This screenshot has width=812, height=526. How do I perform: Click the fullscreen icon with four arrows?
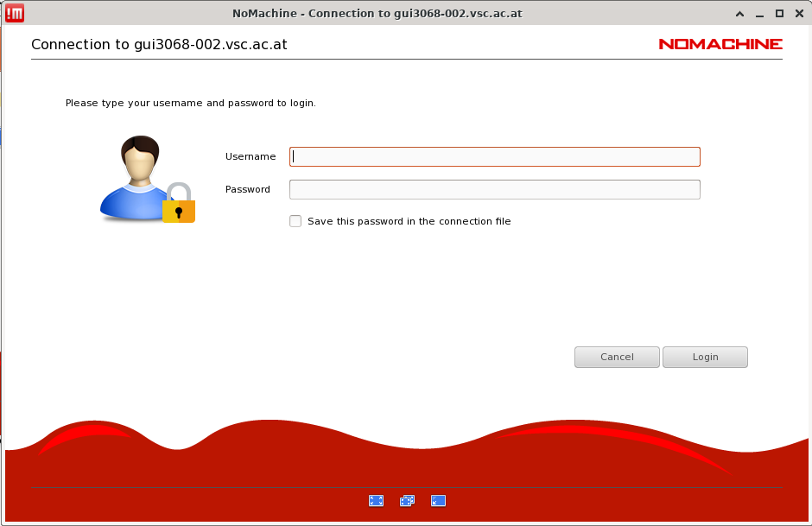click(376, 501)
